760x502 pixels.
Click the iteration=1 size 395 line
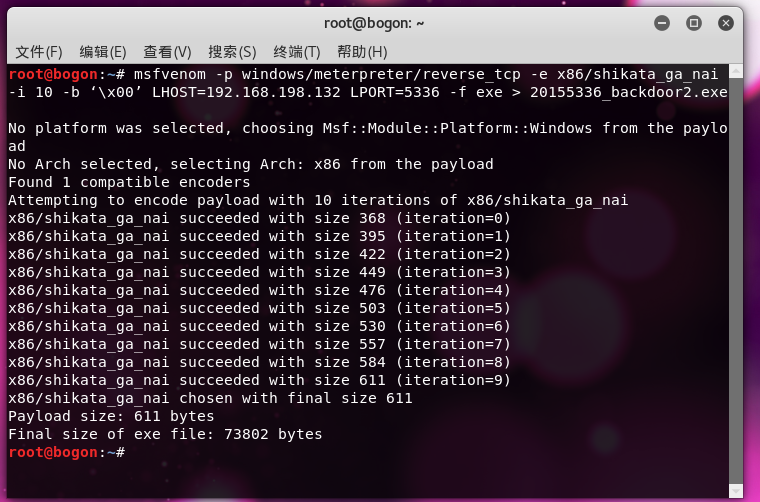[x=259, y=236]
